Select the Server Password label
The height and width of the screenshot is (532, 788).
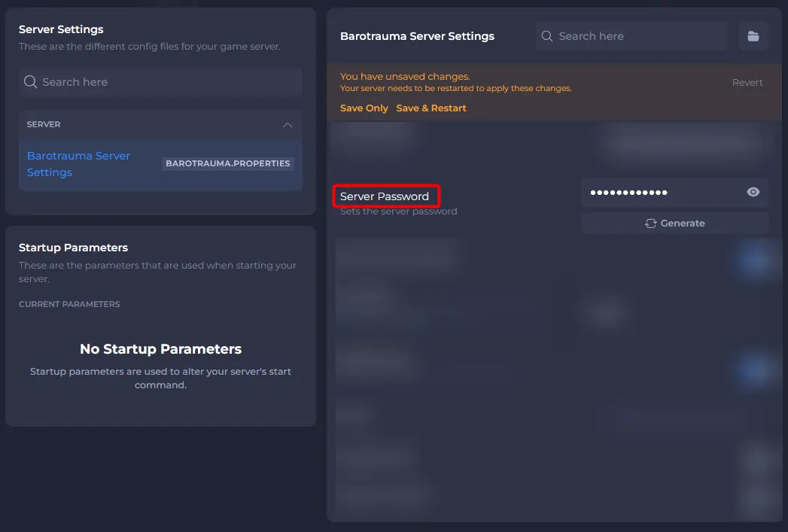(x=385, y=196)
